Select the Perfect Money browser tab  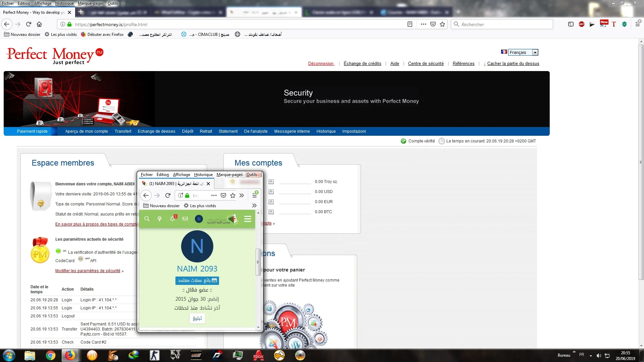click(37, 12)
